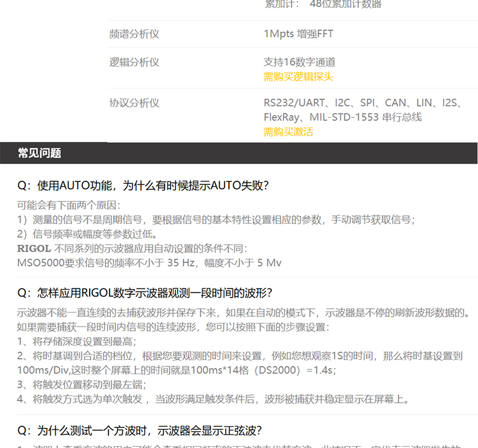Click the FlexRay、MIL-STD-1553 串行总线 line
This screenshot has width=478, height=448.
342,117
